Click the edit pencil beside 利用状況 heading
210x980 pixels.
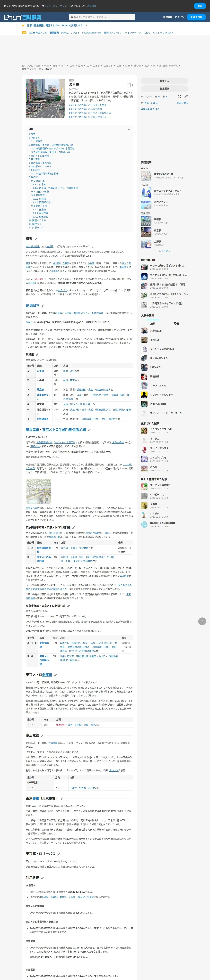[x=42, y=878]
